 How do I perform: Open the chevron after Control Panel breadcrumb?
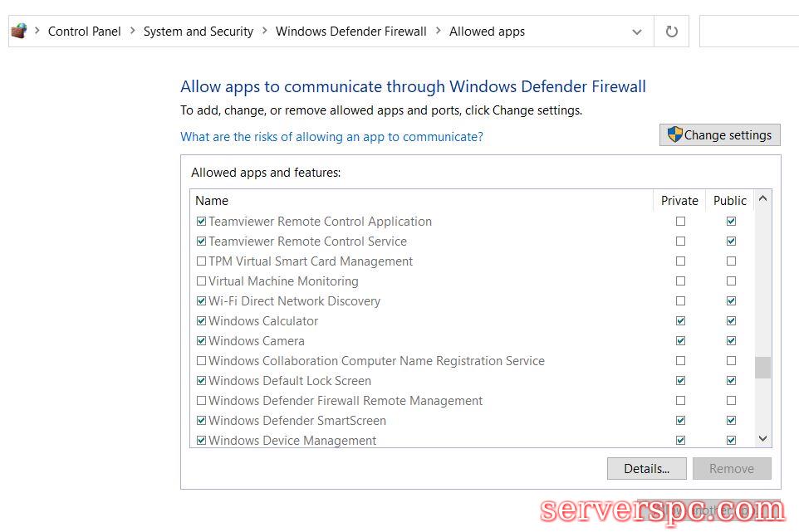point(132,32)
